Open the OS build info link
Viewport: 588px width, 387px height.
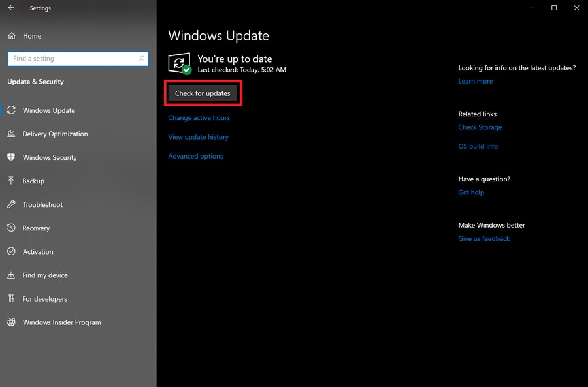(x=478, y=146)
